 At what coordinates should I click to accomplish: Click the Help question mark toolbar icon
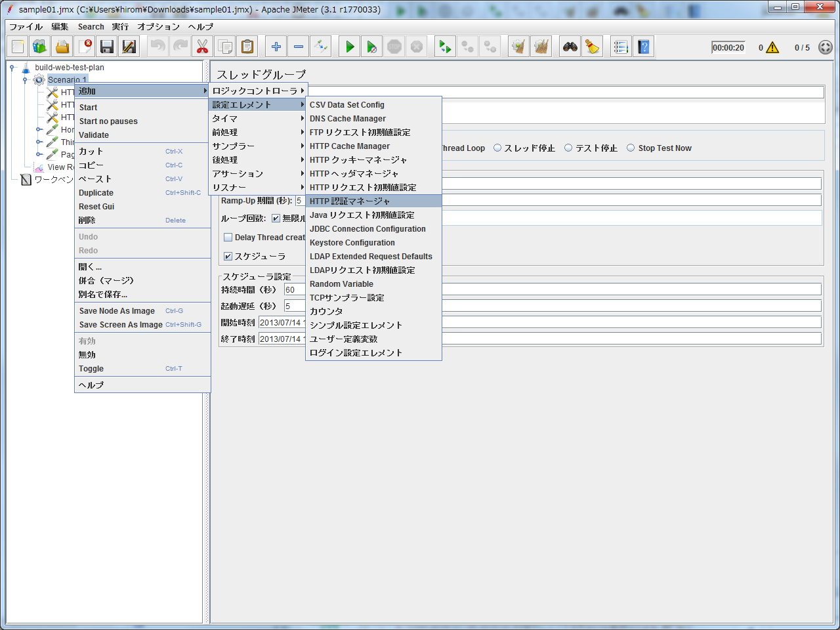pyautogui.click(x=643, y=47)
